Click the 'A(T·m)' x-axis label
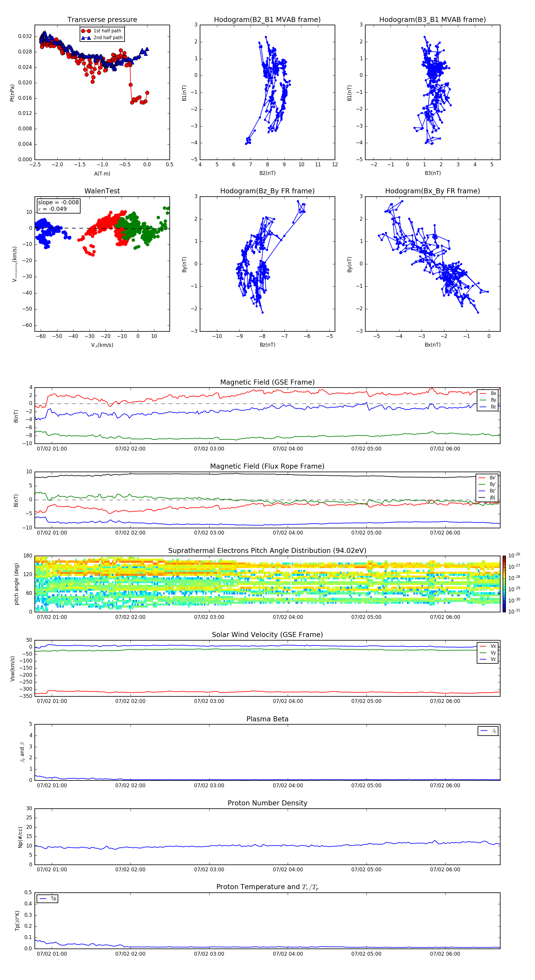The width and height of the screenshot is (535, 980). pos(102,173)
